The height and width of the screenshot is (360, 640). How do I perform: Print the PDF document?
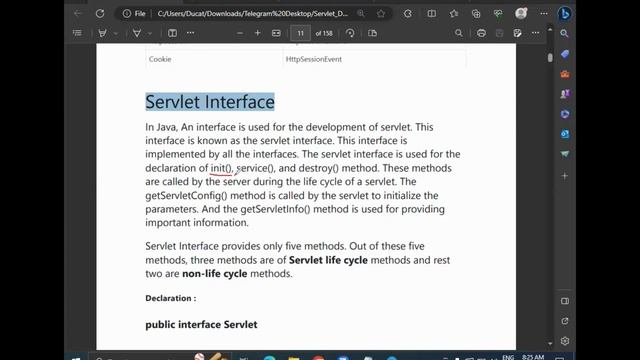[481, 33]
